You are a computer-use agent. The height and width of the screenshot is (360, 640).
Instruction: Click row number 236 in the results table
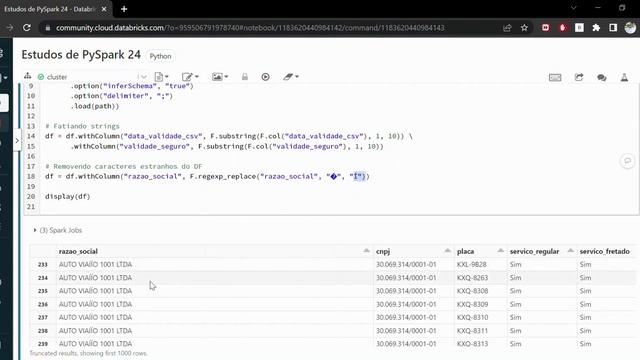click(43, 304)
